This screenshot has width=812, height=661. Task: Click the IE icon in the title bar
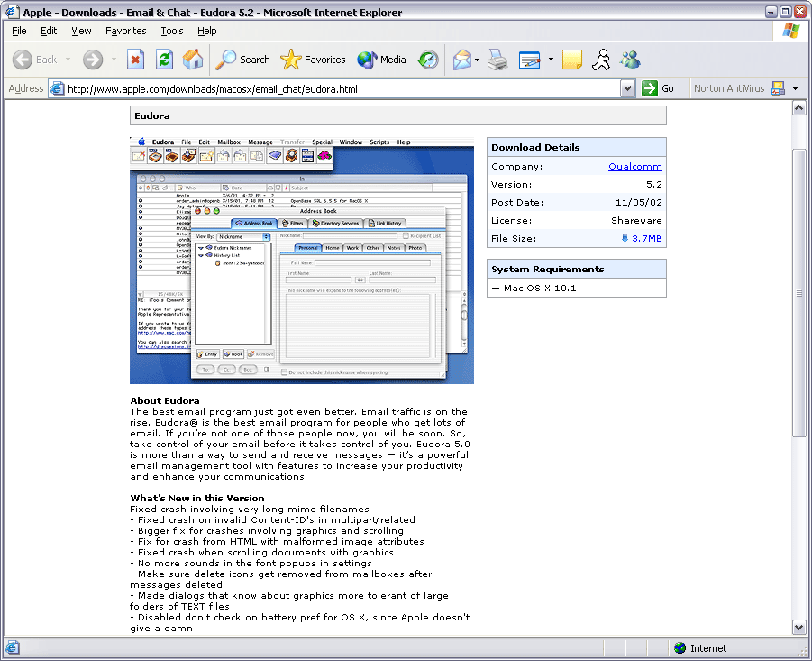tap(12, 12)
